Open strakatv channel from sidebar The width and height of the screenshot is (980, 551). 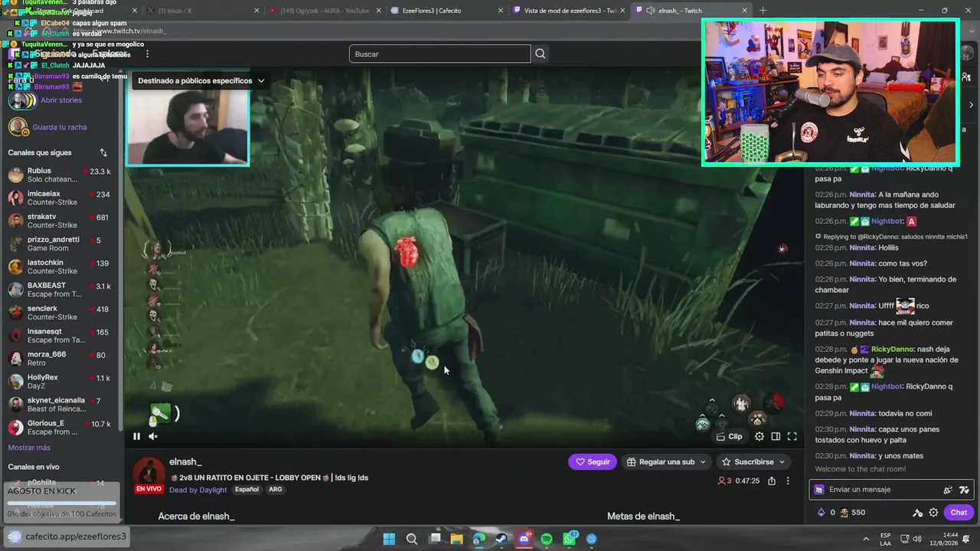61,220
